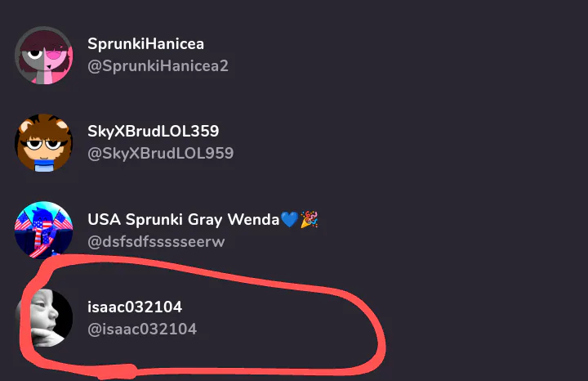Click the blue heart emoji
Image resolution: width=588 pixels, height=381 pixels.
(x=288, y=220)
